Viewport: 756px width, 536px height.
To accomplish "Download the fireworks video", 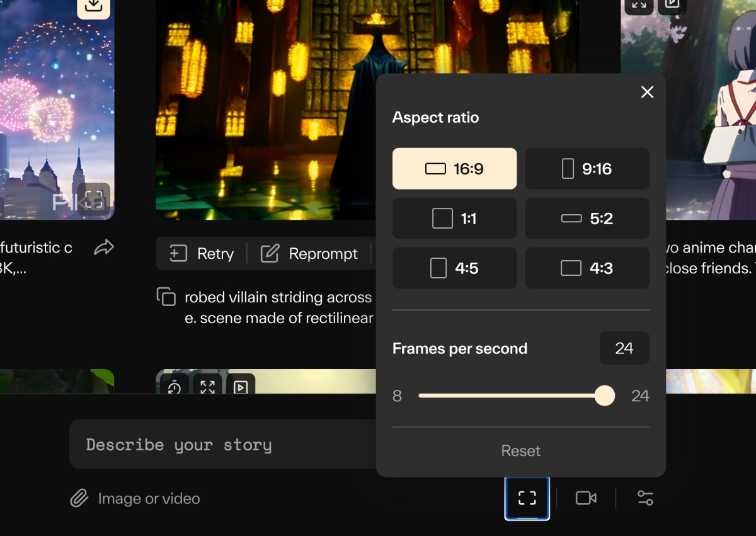I will [93, 6].
